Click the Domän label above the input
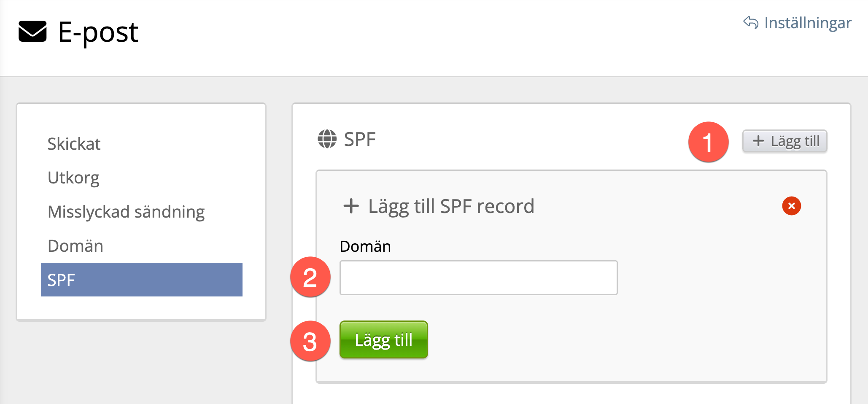Image resolution: width=868 pixels, height=404 pixels. click(365, 246)
